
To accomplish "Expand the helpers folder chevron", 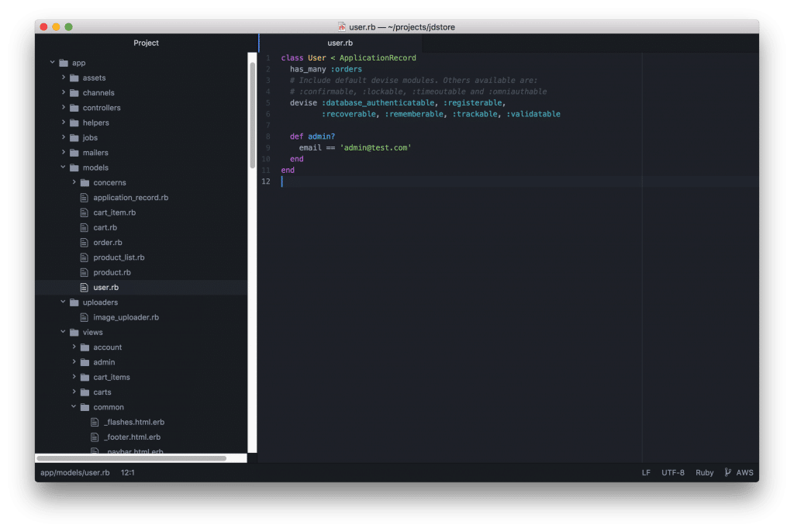I will [x=64, y=123].
